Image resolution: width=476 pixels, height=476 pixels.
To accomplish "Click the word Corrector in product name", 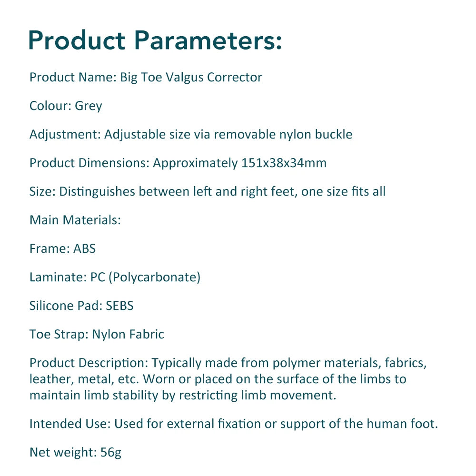I will 235,78.
